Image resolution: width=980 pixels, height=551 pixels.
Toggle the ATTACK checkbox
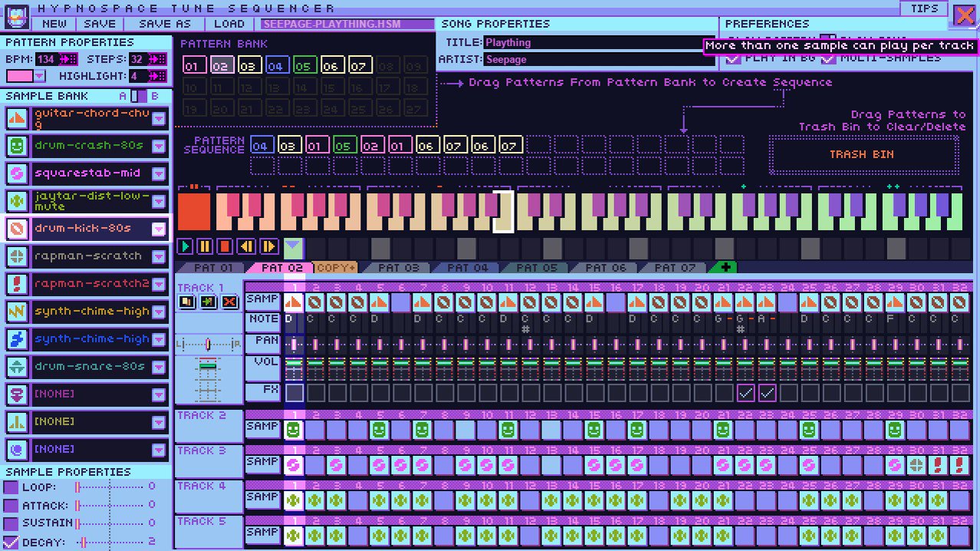11,506
